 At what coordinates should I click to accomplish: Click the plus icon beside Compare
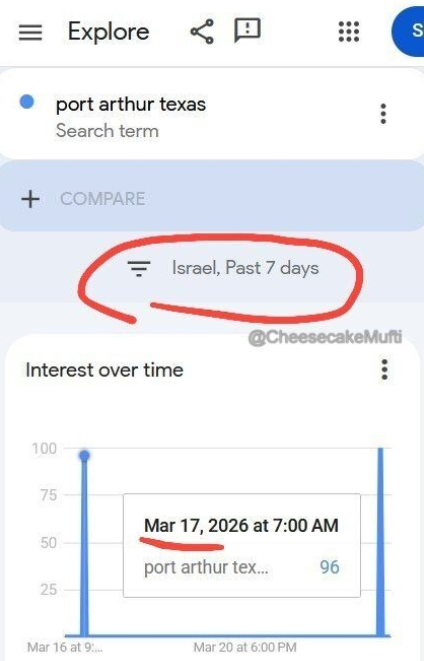pos(30,199)
